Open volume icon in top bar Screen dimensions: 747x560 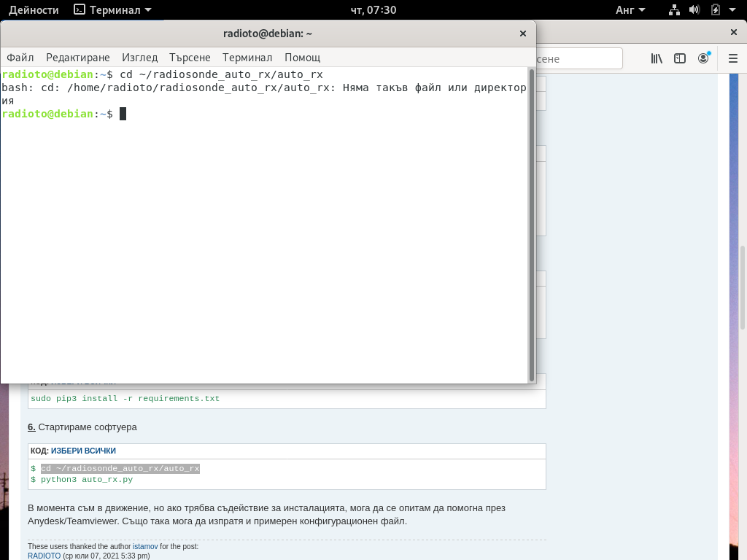(694, 10)
